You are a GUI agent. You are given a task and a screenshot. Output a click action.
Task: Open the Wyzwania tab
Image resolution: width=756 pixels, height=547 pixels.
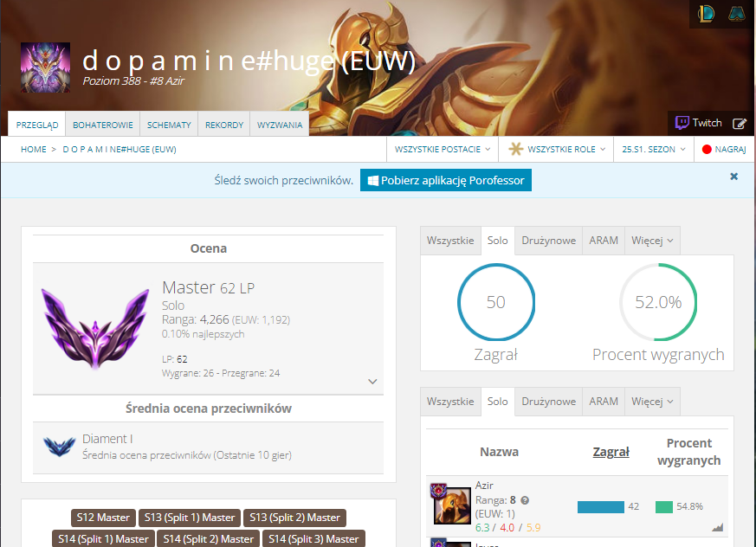coord(280,125)
